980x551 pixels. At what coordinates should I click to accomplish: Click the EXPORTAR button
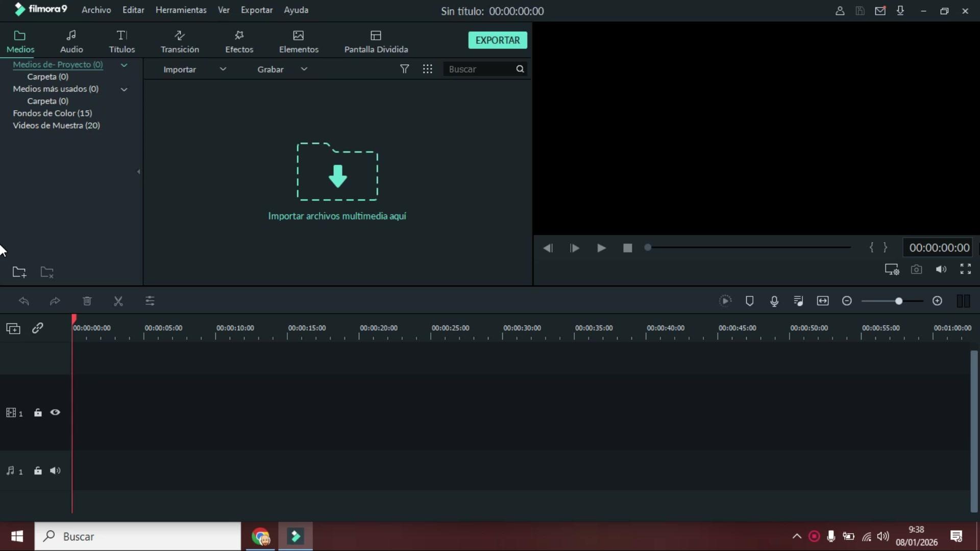[497, 40]
